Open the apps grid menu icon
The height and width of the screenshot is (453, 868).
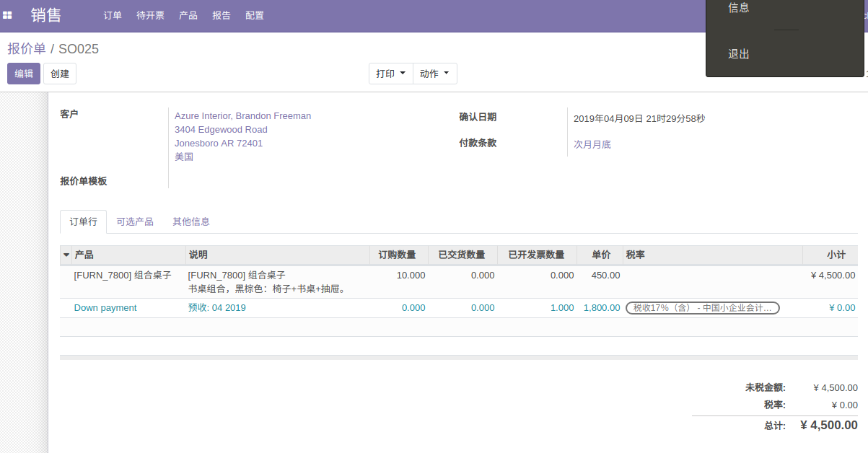click(x=7, y=15)
